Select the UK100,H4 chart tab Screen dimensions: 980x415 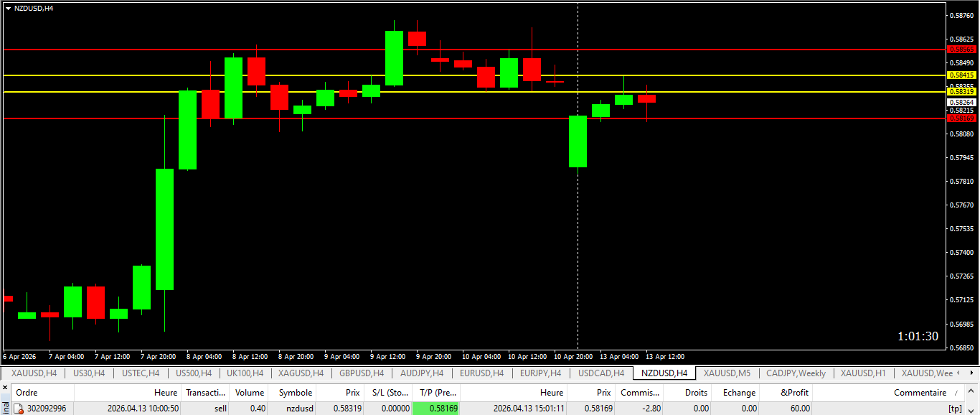245,373
